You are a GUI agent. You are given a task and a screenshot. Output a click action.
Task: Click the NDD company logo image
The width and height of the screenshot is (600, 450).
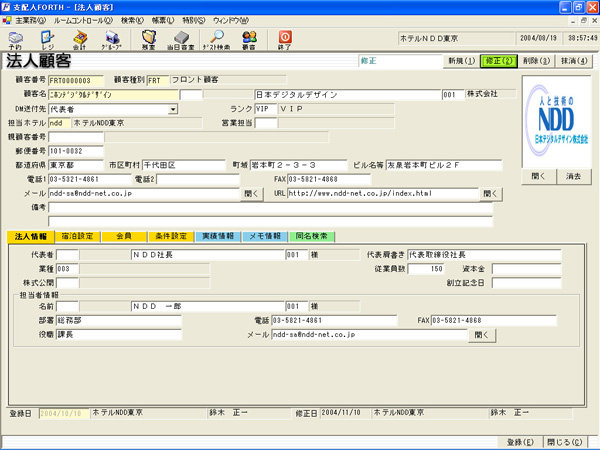pos(556,119)
